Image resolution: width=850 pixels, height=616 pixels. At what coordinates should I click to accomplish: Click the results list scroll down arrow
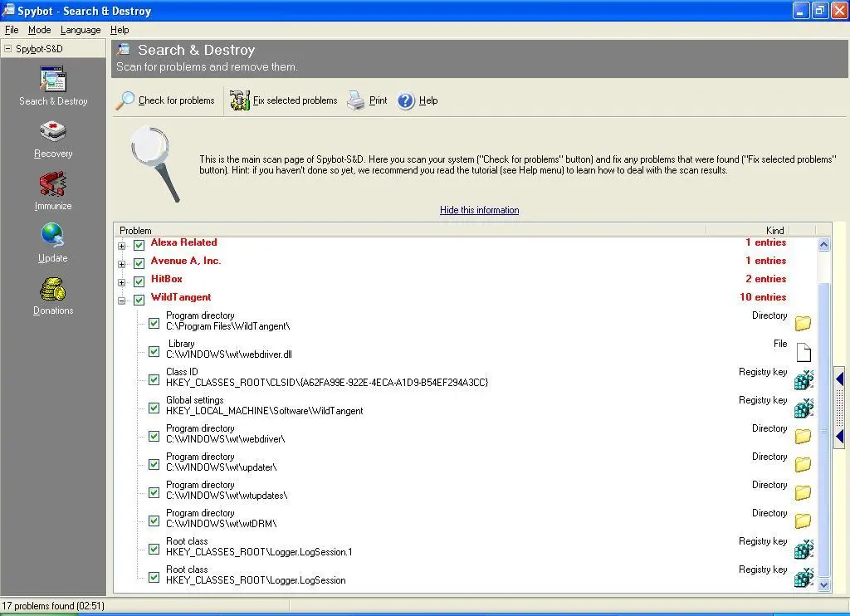824,584
